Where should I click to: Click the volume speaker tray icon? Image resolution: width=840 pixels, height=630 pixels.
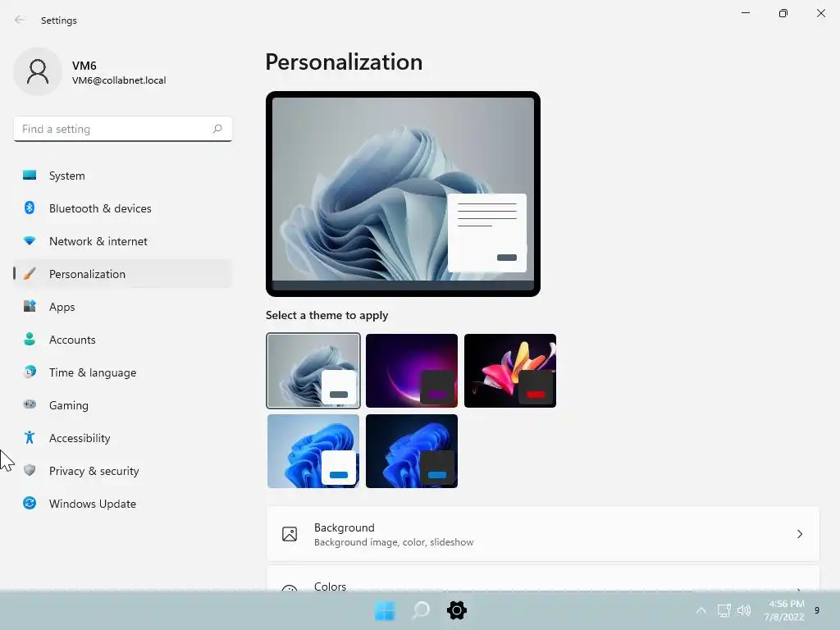click(743, 610)
